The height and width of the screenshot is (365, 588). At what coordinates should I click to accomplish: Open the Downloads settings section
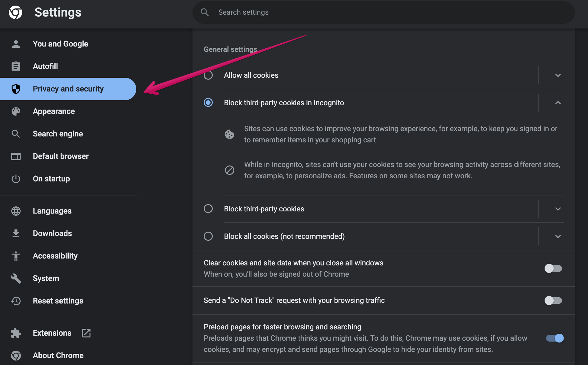click(68, 234)
